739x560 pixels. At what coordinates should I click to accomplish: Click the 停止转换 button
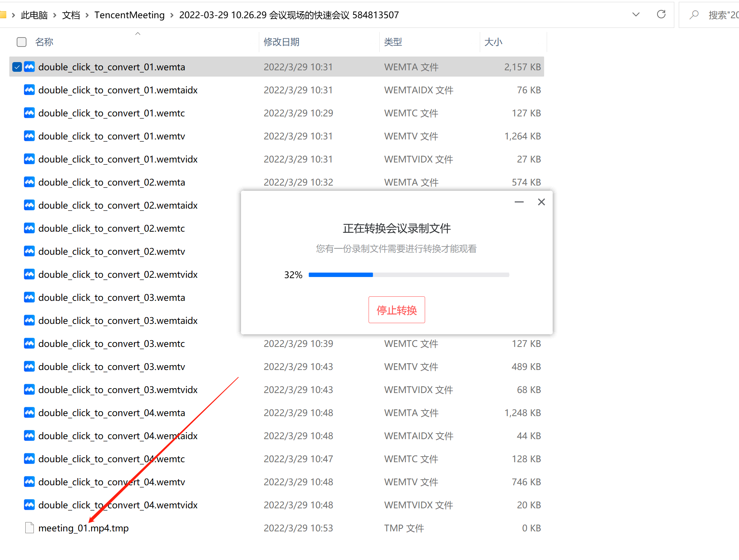pyautogui.click(x=396, y=310)
